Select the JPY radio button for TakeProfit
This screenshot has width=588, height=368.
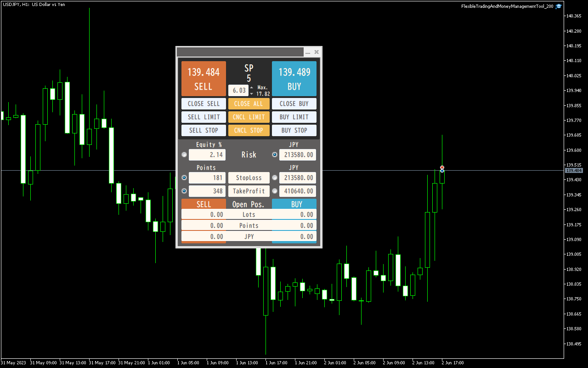click(x=275, y=191)
